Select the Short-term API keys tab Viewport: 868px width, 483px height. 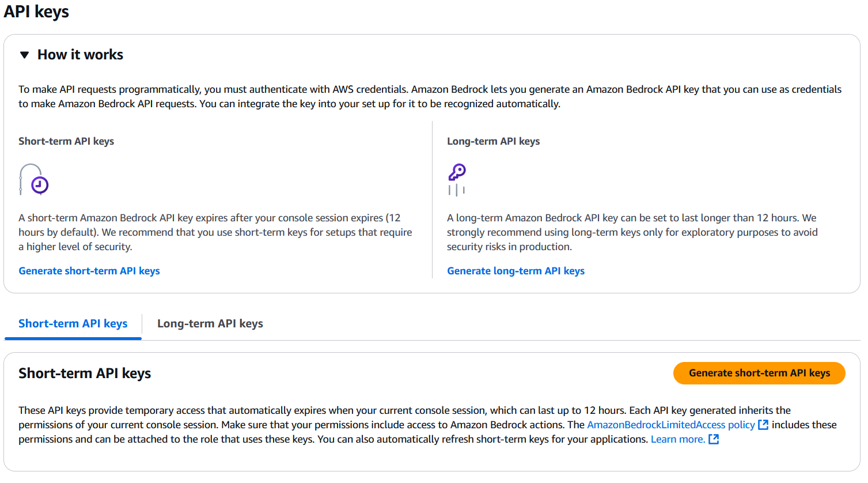click(73, 323)
